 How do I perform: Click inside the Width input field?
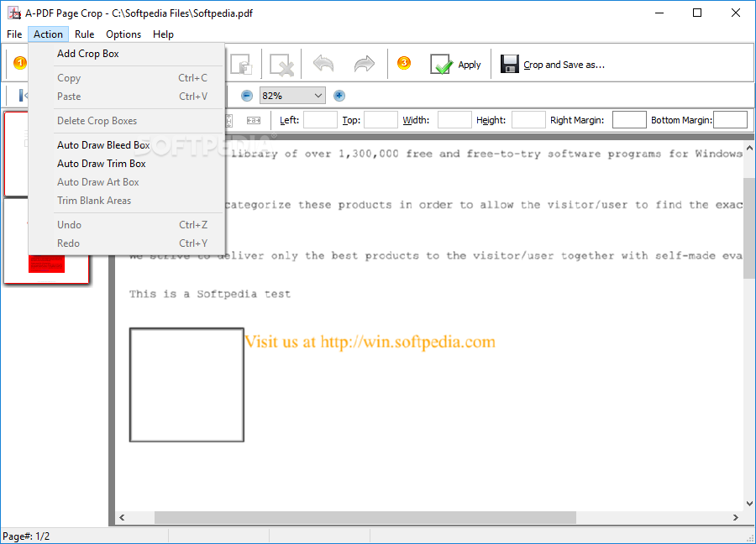[x=454, y=119]
